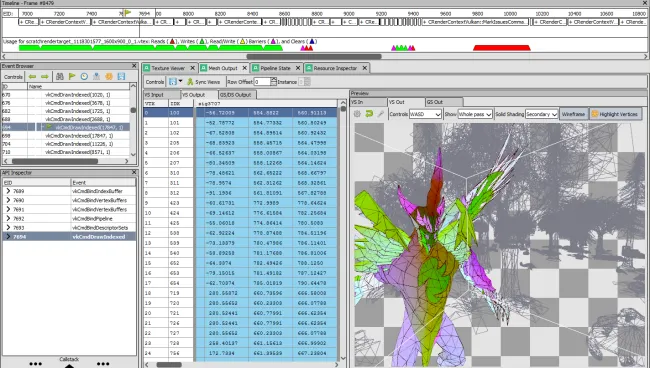This screenshot has height=368, width=650.
Task: Click the save disk icon in Event Browser
Action: pos(121,77)
